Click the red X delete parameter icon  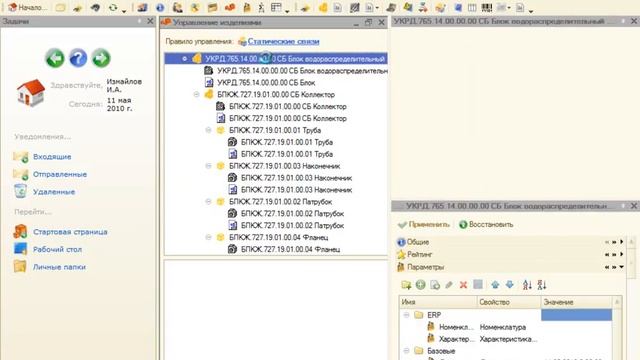463,285
